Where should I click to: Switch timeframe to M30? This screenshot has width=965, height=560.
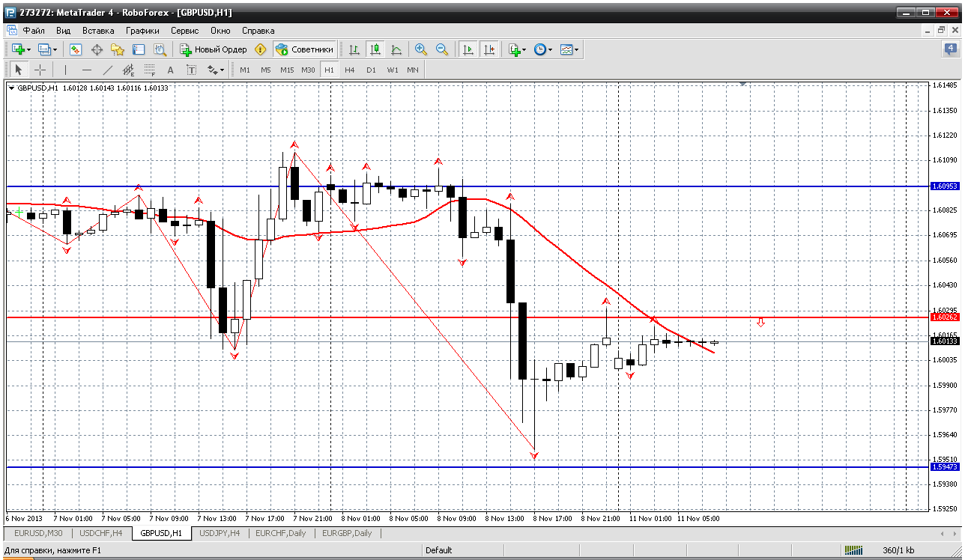(x=308, y=70)
